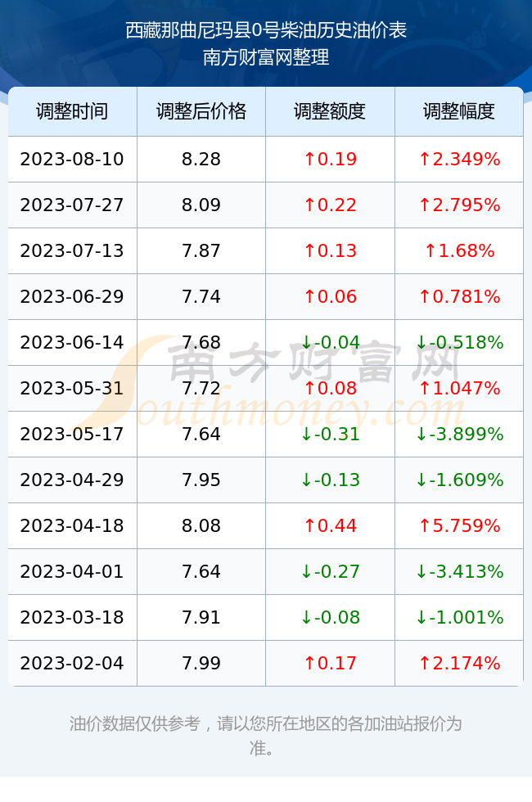532x802 pixels.
Task: Click the 7.91 price cell
Action: point(201,617)
